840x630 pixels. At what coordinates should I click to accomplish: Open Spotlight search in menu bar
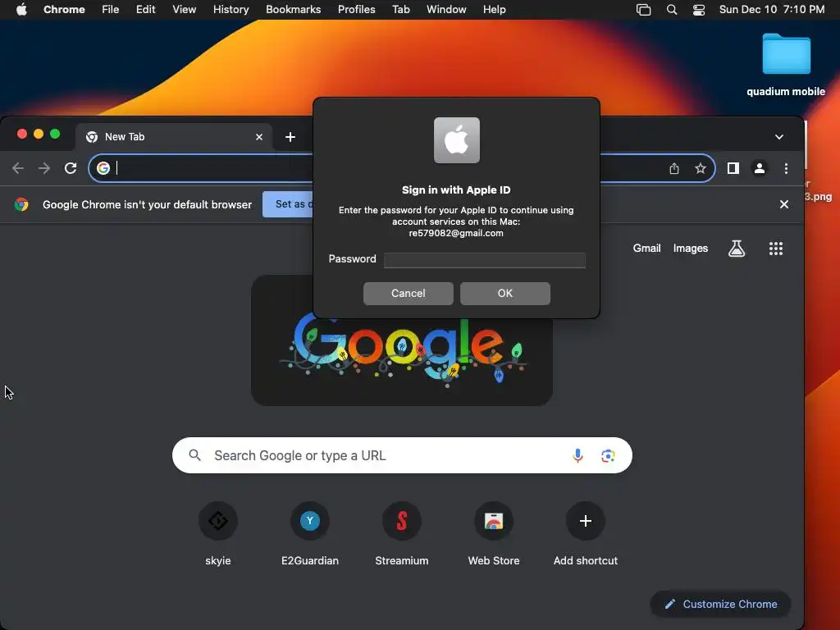coord(672,10)
